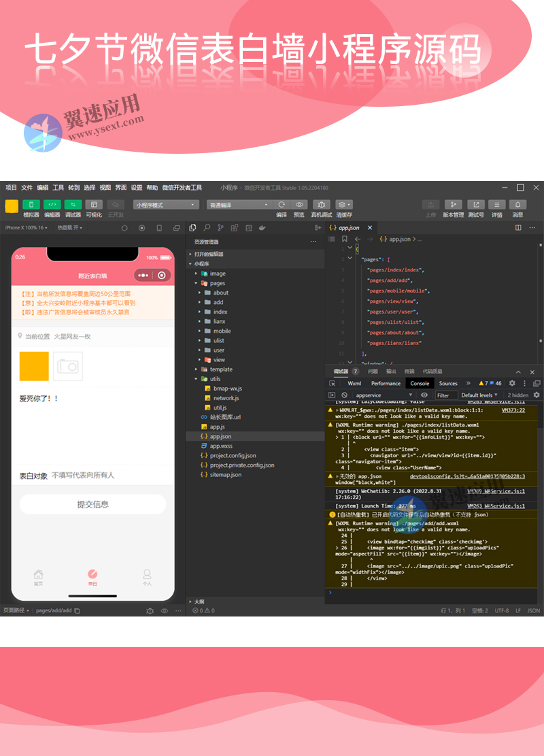The image size is (544, 756).
Task: Clear console with the block icon
Action: 345,395
